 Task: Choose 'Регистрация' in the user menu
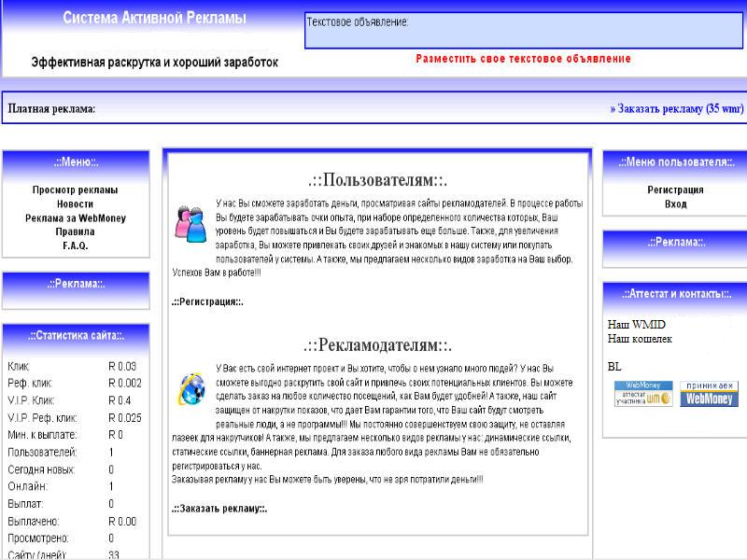(675, 190)
